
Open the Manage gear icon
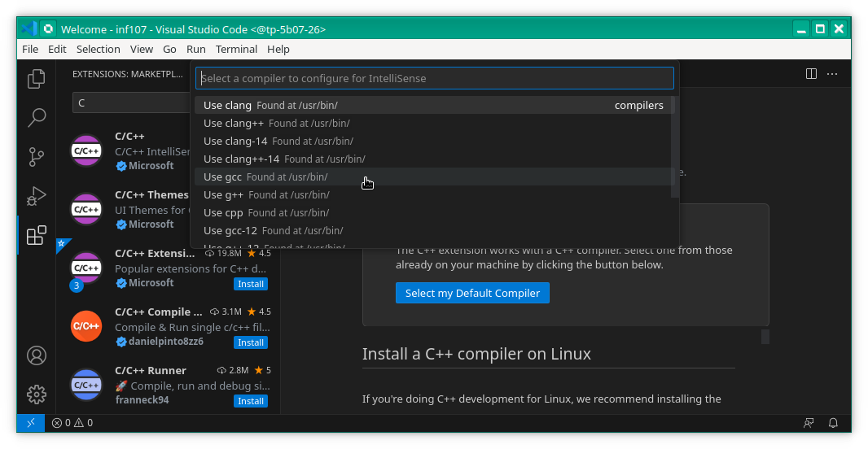point(37,395)
